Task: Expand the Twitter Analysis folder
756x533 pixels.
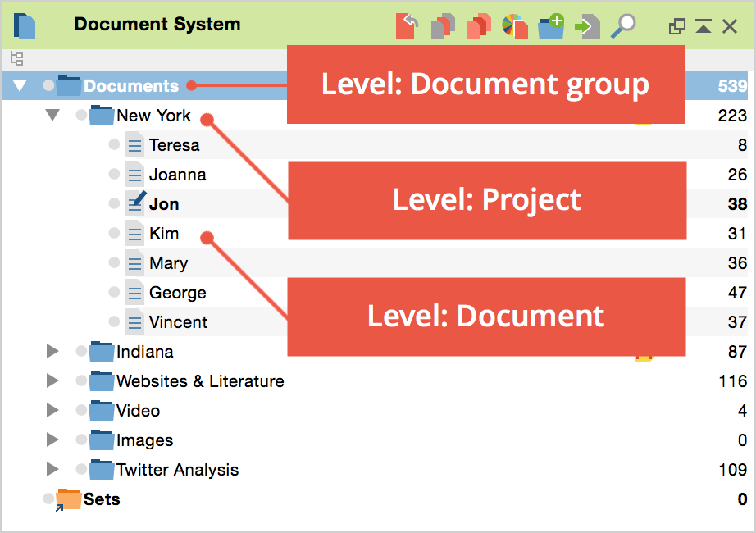Action: pos(53,470)
